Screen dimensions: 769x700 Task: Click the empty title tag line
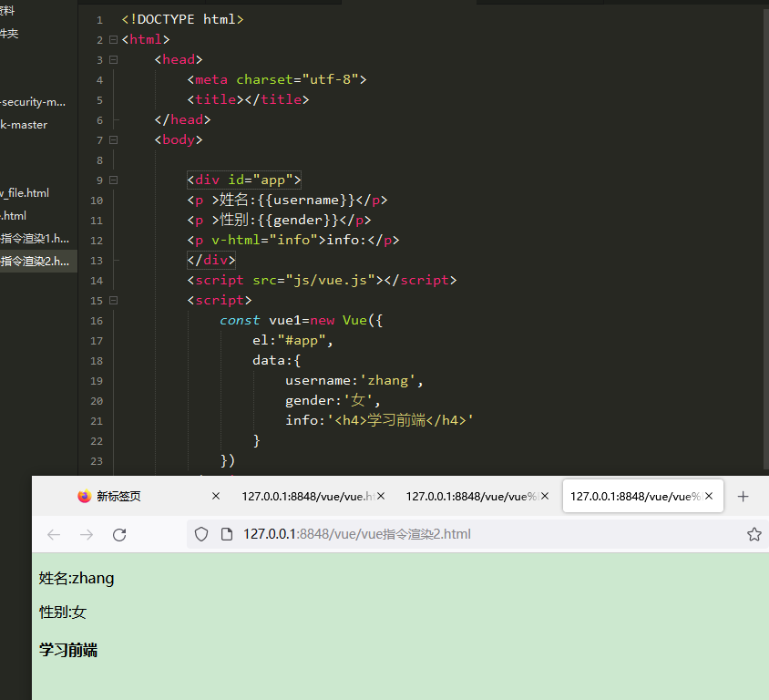click(x=248, y=99)
